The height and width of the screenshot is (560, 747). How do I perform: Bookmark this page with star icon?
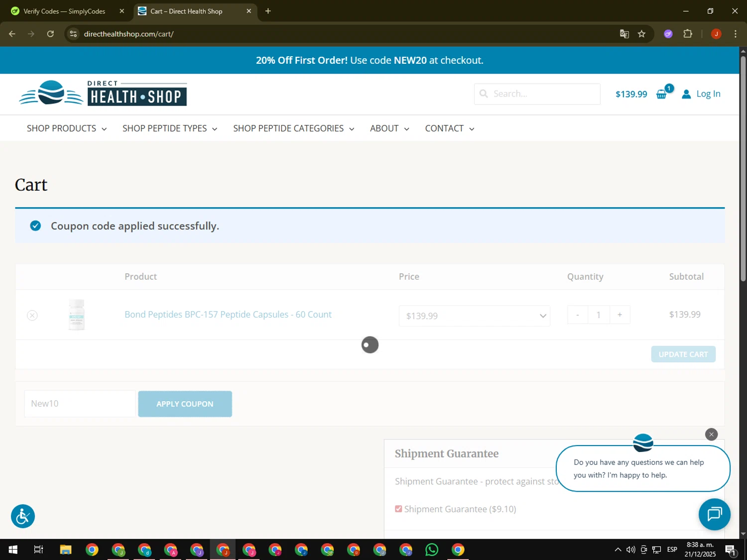click(641, 34)
